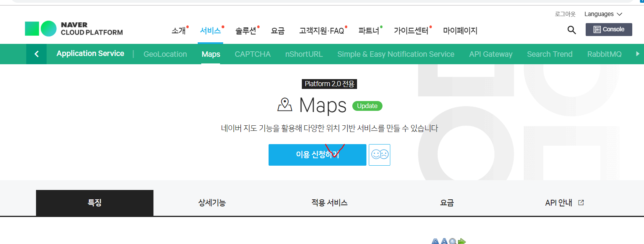This screenshot has height=244, width=644.
Task: Click the smiley feedback faces icon
Action: (x=379, y=155)
